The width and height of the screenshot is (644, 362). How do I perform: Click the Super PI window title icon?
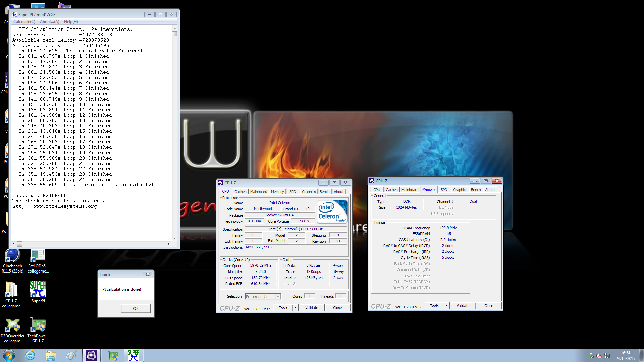[x=14, y=14]
